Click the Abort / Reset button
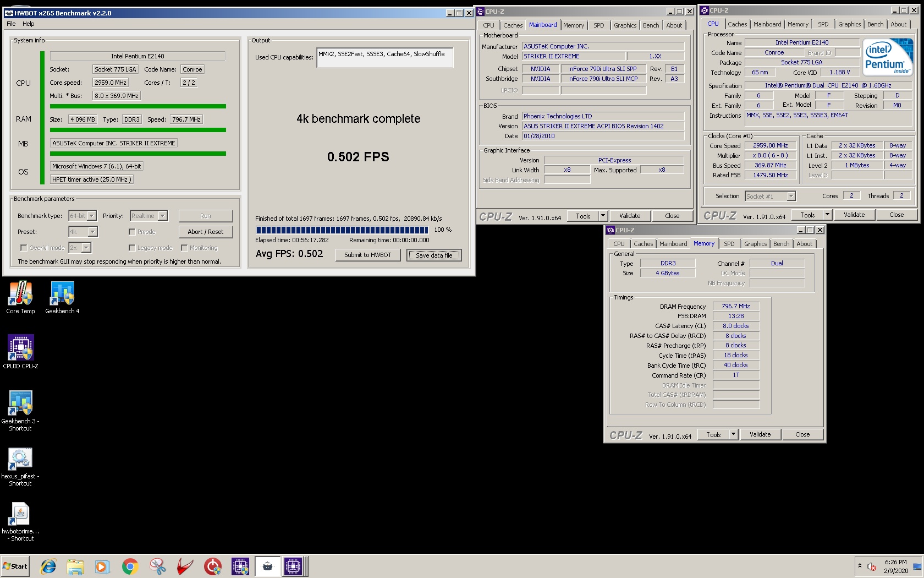Screen dimensions: 924x578 205,232
